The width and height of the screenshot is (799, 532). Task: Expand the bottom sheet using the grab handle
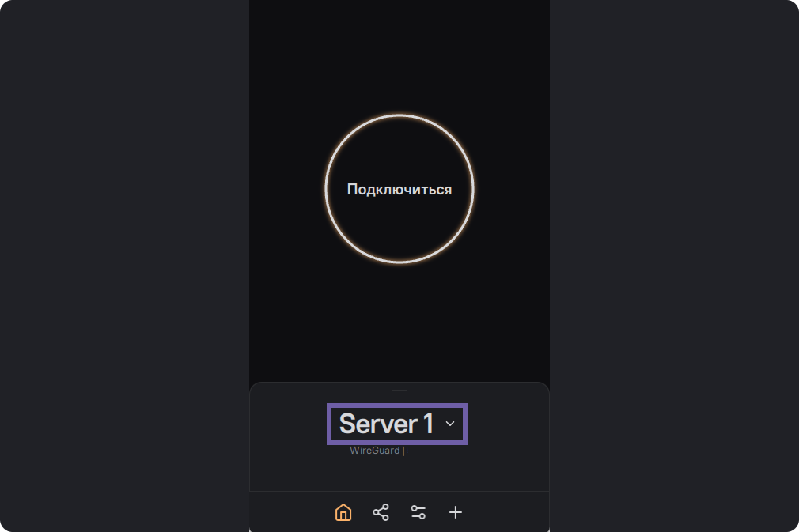[399, 391]
